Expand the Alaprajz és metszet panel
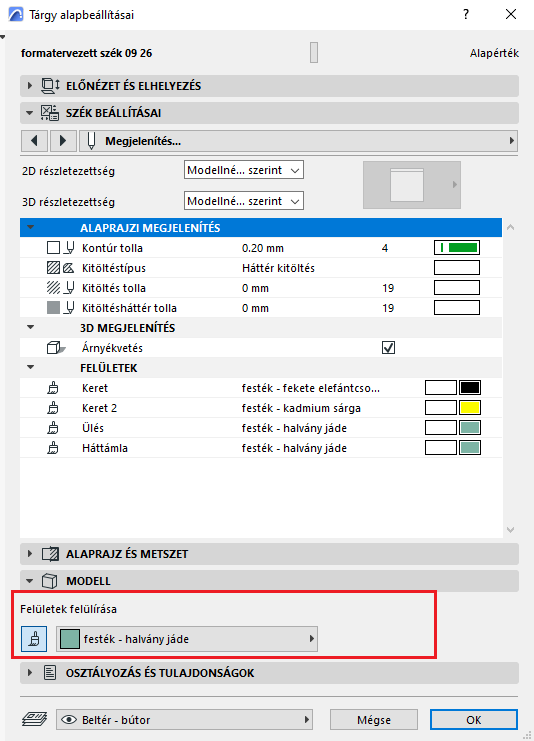The width and height of the screenshot is (534, 741). pyautogui.click(x=30, y=553)
